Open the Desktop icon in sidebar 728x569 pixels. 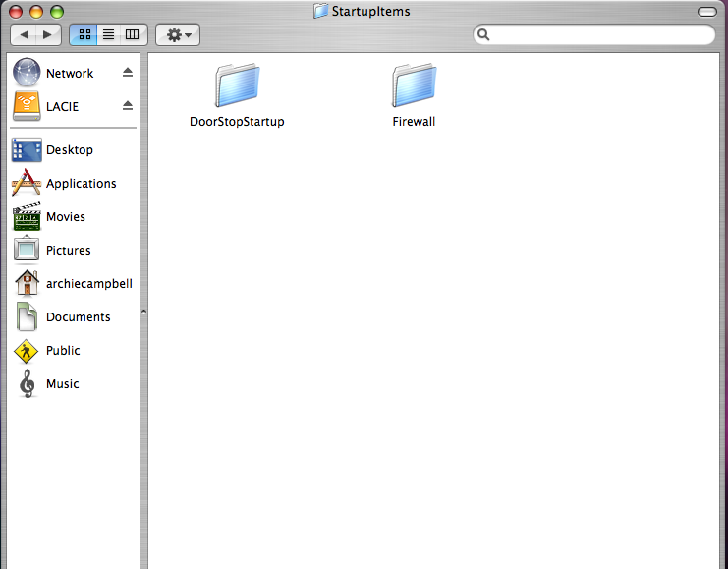pos(27,150)
